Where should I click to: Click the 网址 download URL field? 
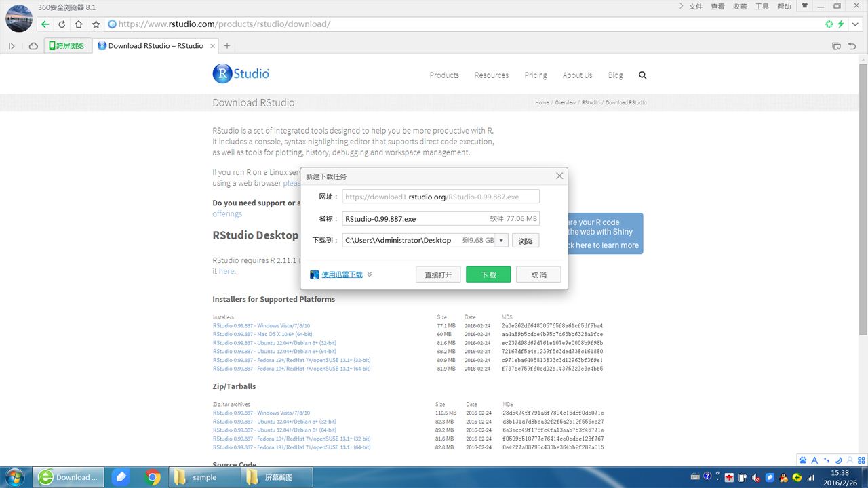point(441,197)
